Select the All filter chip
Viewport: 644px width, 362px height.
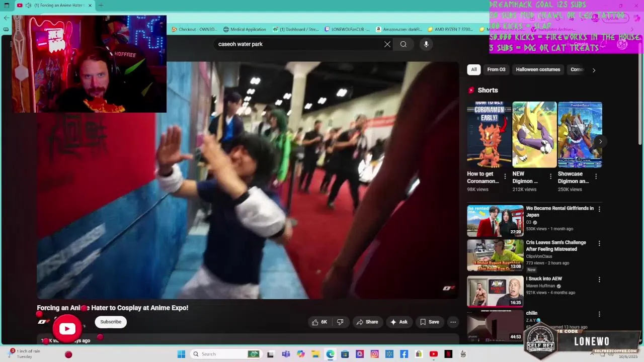473,69
